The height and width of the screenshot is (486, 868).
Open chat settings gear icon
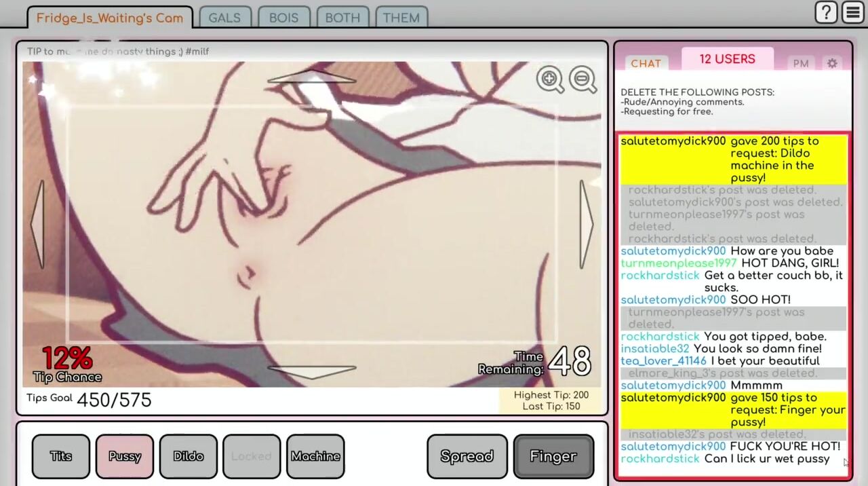(832, 63)
